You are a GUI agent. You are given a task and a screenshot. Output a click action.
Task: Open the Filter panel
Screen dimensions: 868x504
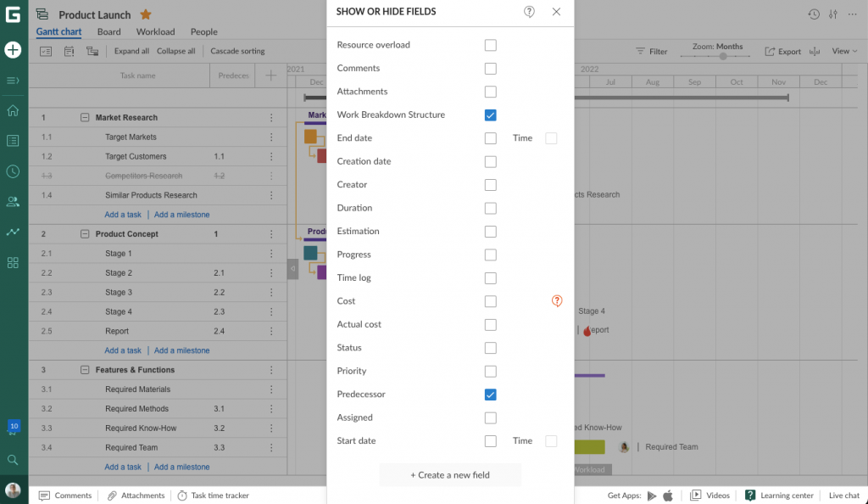point(651,51)
